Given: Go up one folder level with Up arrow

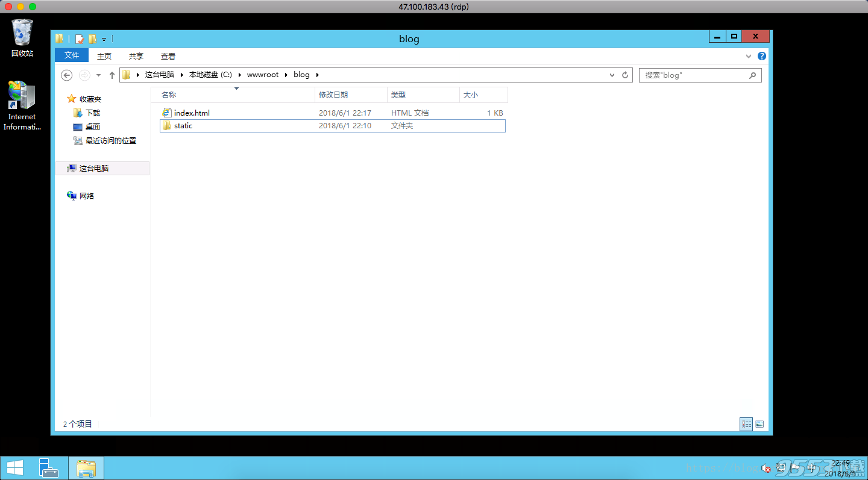Looking at the screenshot, I should point(112,75).
